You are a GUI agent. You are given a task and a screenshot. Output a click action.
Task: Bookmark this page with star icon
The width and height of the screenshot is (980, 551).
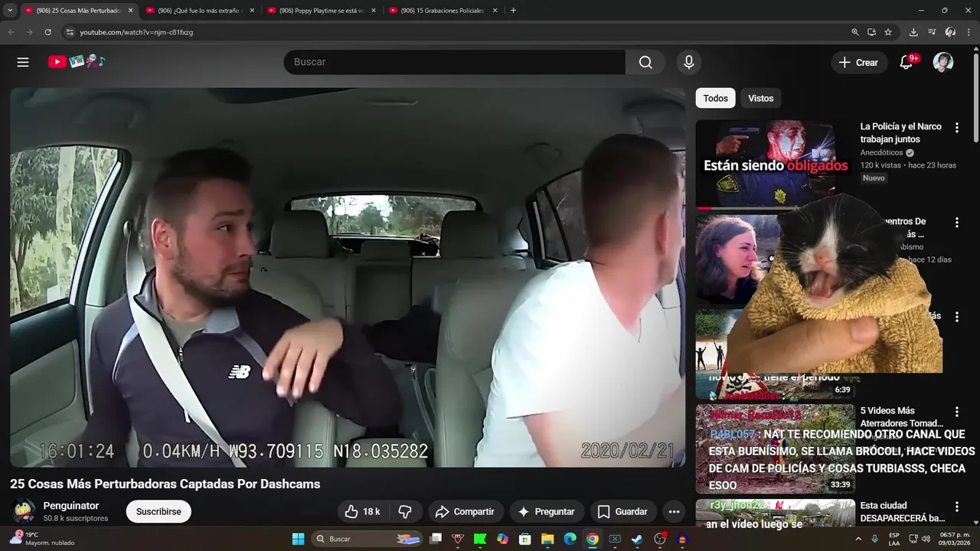888,32
